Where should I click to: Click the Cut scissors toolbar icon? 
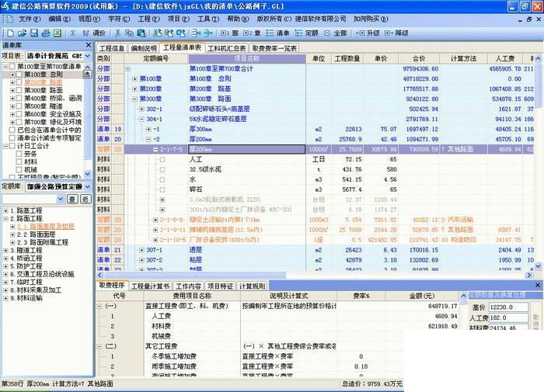coord(117,33)
